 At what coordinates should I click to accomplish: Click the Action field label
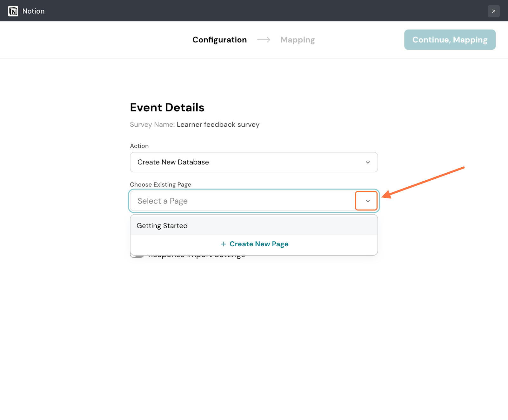pos(139,146)
